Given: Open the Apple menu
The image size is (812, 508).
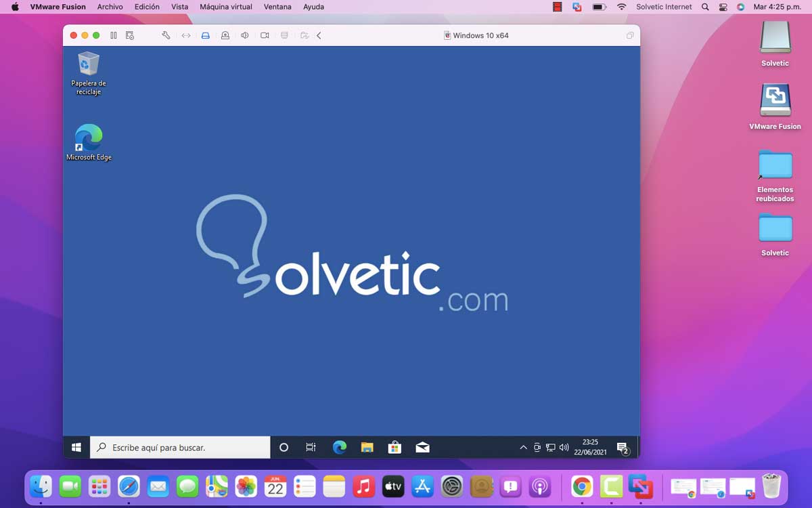Looking at the screenshot, I should (x=16, y=7).
